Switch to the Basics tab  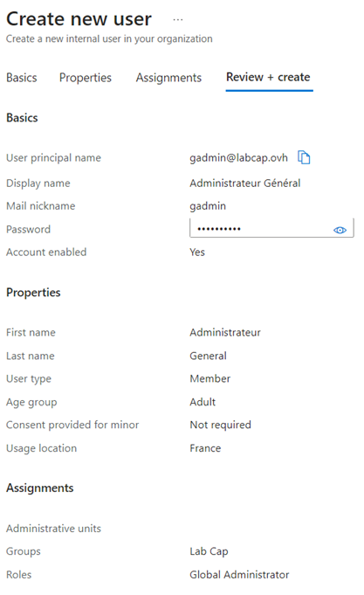click(x=22, y=78)
